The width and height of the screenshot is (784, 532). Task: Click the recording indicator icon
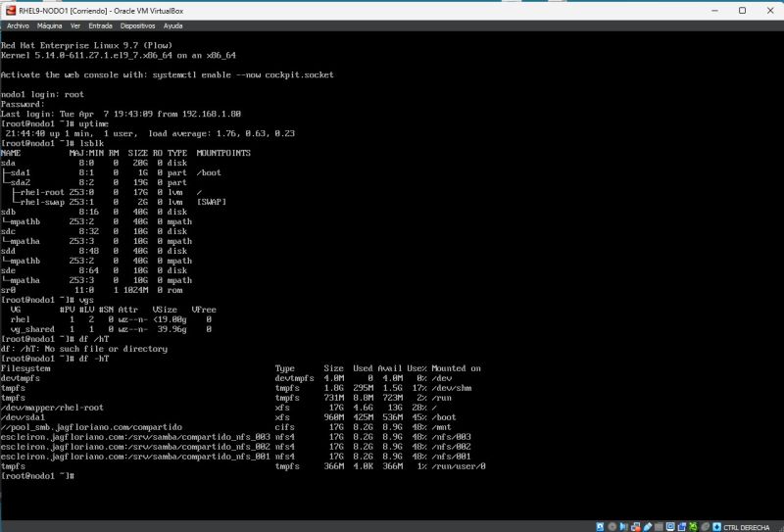682,526
